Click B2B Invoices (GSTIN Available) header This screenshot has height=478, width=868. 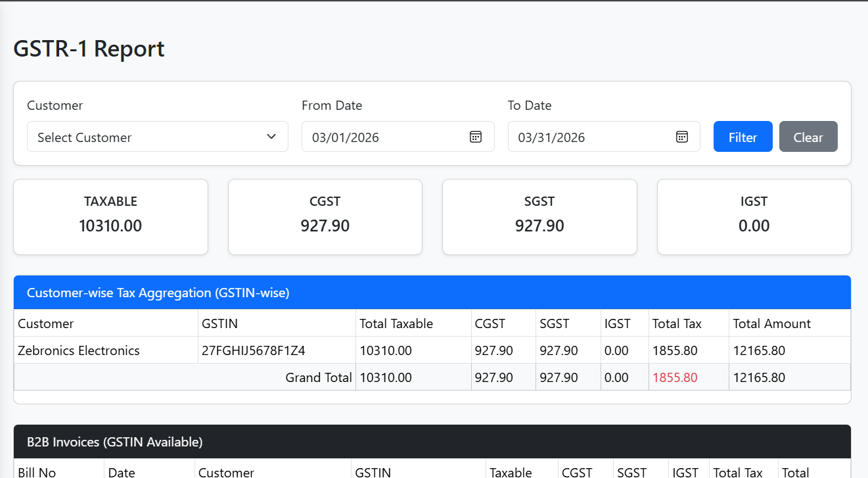432,442
